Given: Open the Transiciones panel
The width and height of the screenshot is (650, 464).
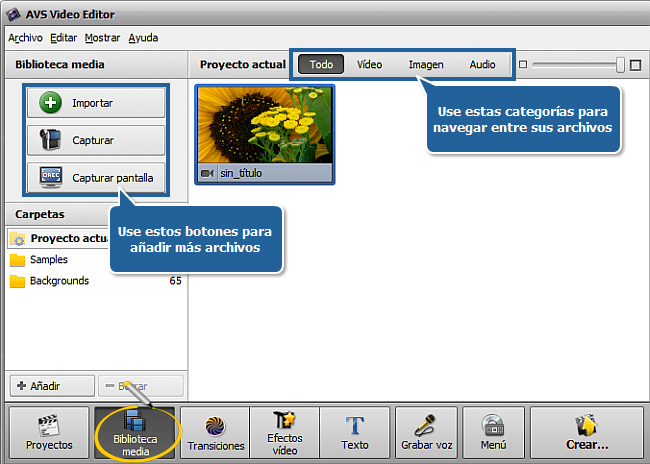Looking at the screenshot, I should 215,432.
